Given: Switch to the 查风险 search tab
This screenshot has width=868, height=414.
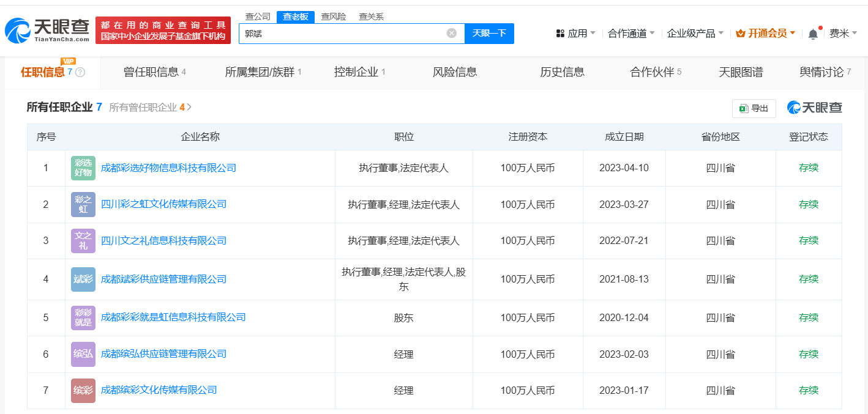Looking at the screenshot, I should (334, 17).
